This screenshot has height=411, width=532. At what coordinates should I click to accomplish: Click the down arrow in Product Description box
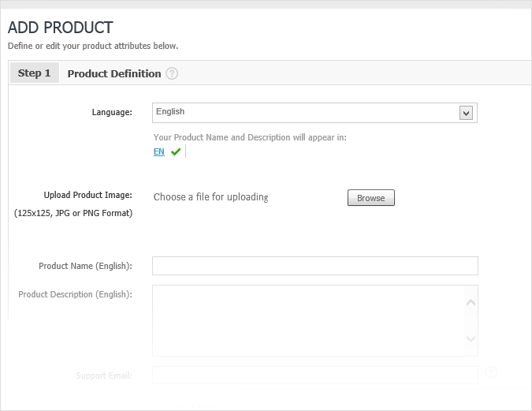point(471,338)
